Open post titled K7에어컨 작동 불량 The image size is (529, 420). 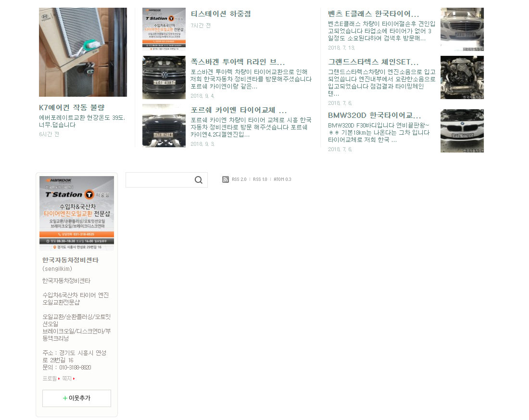click(x=72, y=107)
